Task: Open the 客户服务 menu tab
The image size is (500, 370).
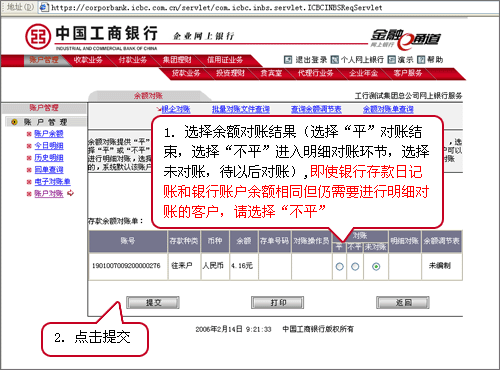Action: click(x=407, y=73)
